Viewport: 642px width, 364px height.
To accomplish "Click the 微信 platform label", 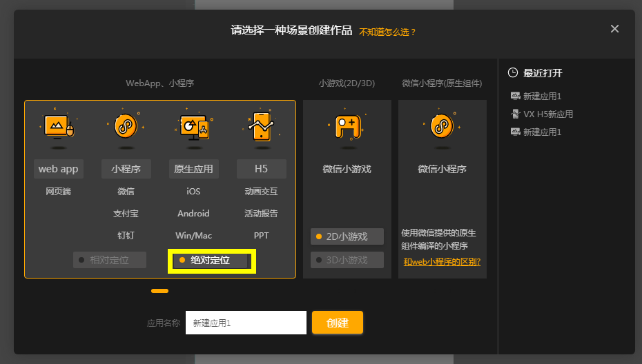I will tap(126, 192).
